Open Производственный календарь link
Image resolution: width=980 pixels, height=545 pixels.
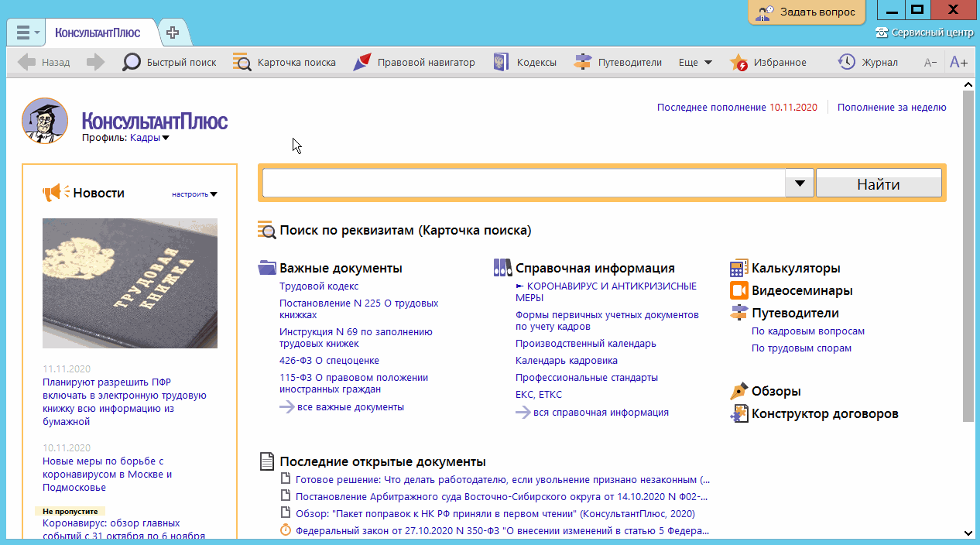tap(586, 344)
